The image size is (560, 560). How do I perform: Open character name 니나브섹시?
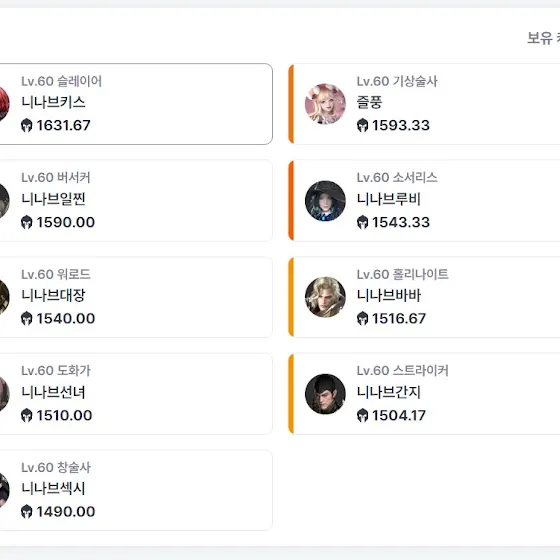point(53,488)
